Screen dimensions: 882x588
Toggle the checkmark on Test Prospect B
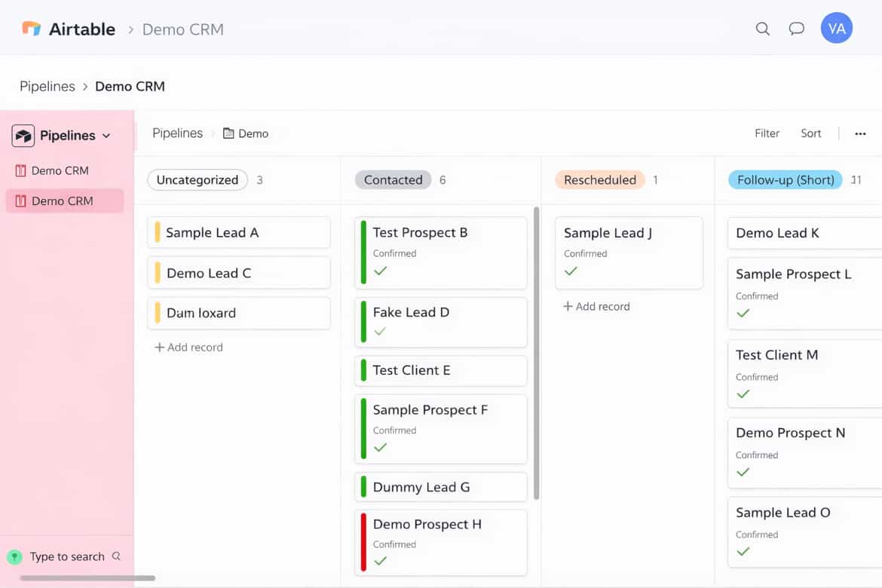[380, 271]
